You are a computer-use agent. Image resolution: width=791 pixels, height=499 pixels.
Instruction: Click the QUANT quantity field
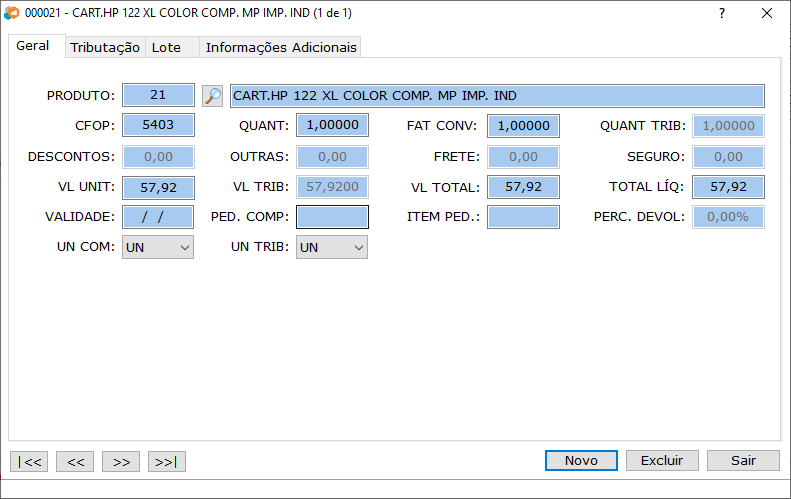click(x=332, y=126)
